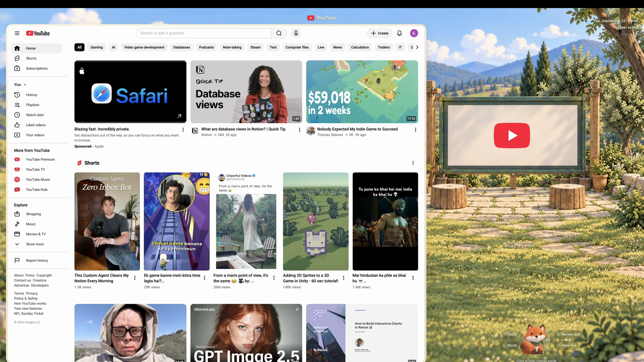644x362 pixels.
Task: Open options for man's point of view short
Action: pos(274,278)
